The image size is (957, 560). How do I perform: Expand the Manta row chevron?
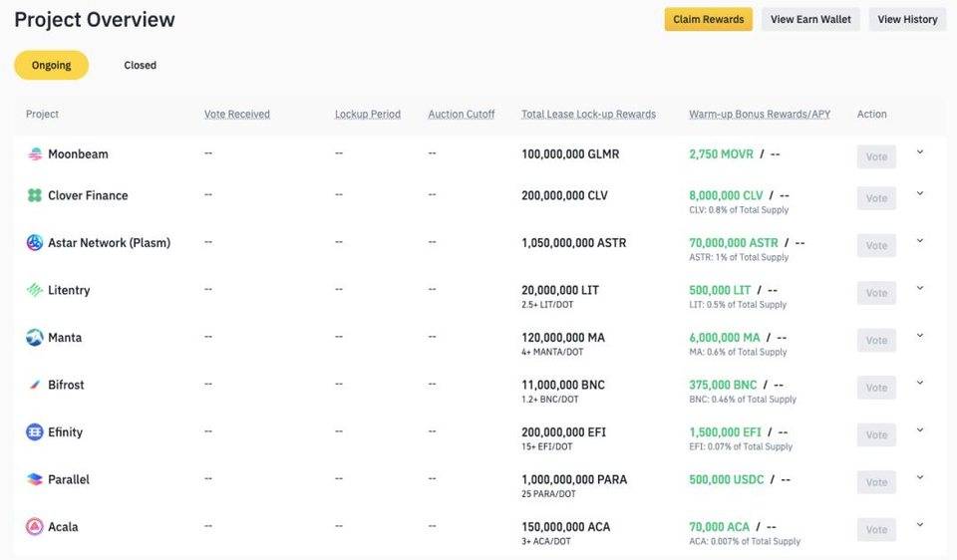pos(920,336)
